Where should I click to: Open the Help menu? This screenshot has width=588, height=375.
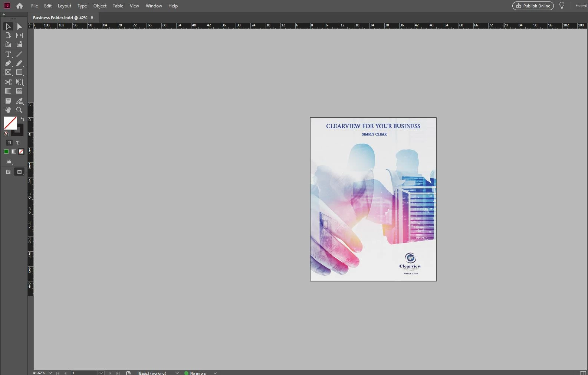(x=173, y=6)
